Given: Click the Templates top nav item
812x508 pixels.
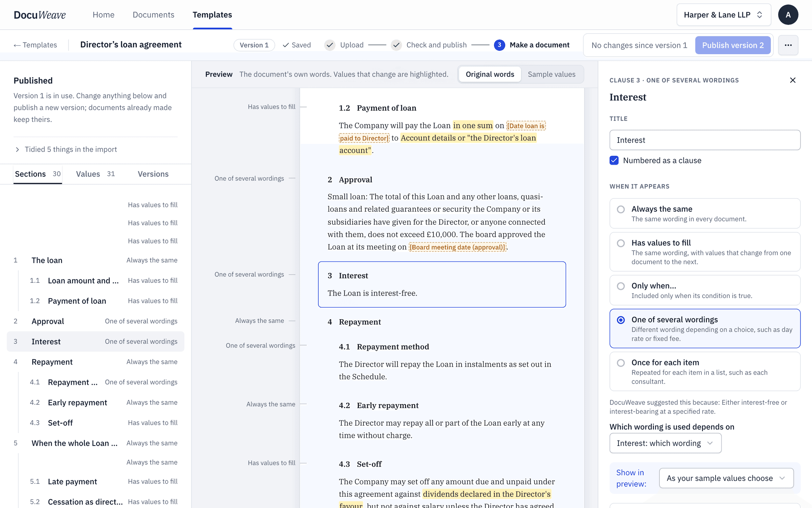Looking at the screenshot, I should click(x=212, y=15).
